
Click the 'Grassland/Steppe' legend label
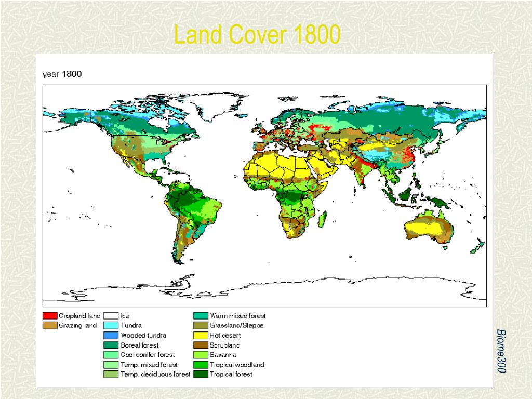(236, 325)
